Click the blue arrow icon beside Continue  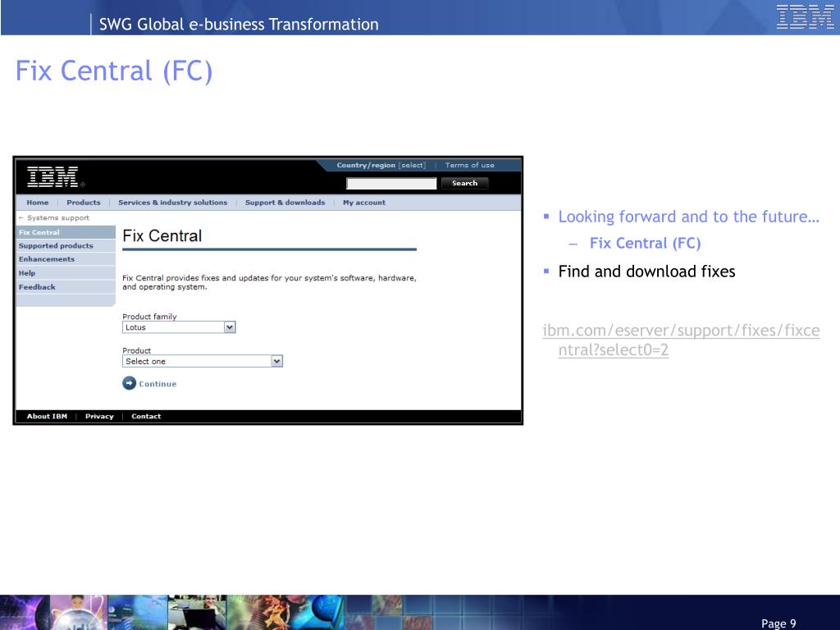[129, 383]
